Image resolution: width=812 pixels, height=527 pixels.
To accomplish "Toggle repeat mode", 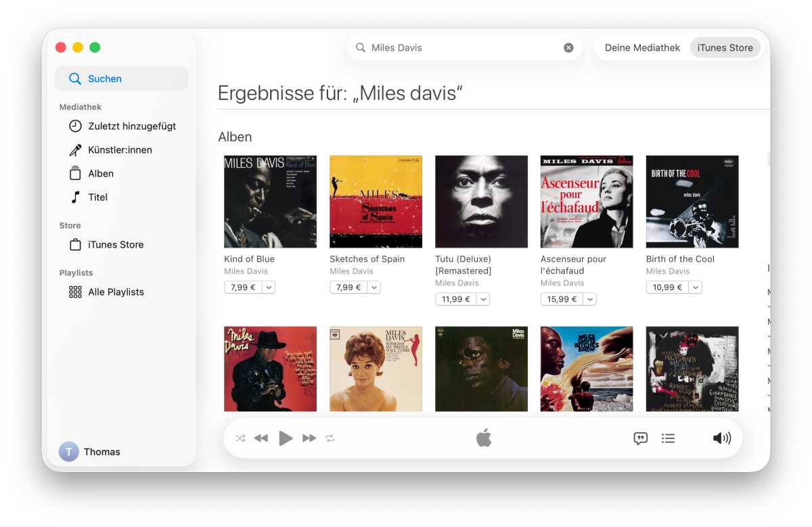I will [330, 438].
